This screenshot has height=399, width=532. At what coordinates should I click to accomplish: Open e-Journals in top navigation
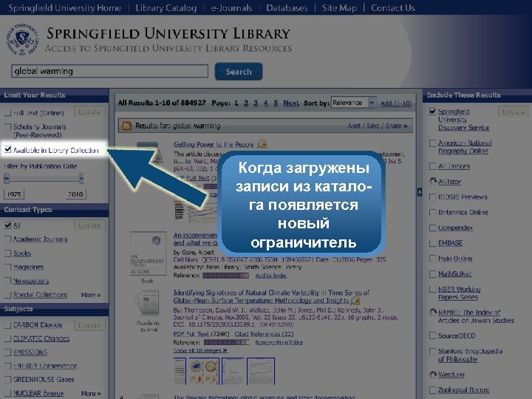point(231,8)
